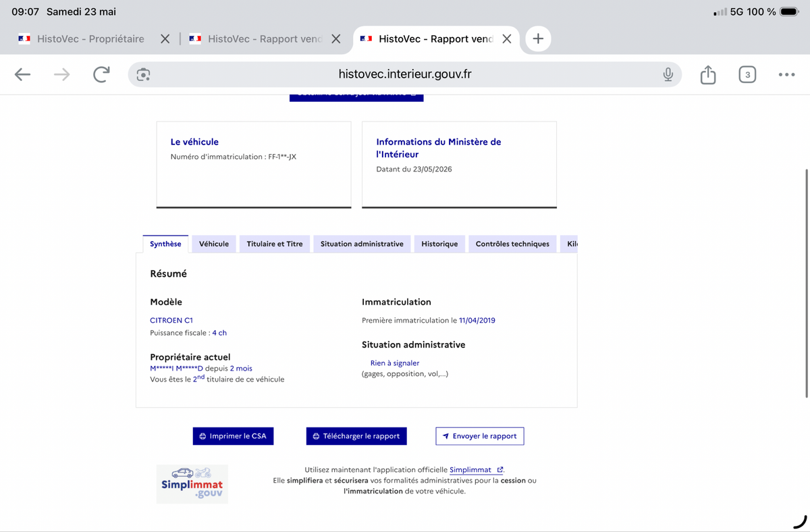The image size is (810, 532).
Task: Click the French flag favicon of the active tab
Action: [366, 38]
